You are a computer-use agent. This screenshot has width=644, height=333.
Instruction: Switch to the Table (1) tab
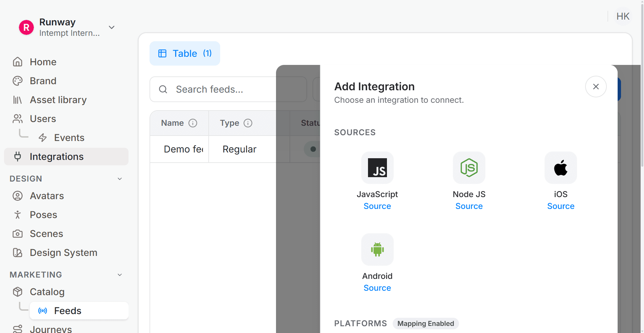[185, 53]
